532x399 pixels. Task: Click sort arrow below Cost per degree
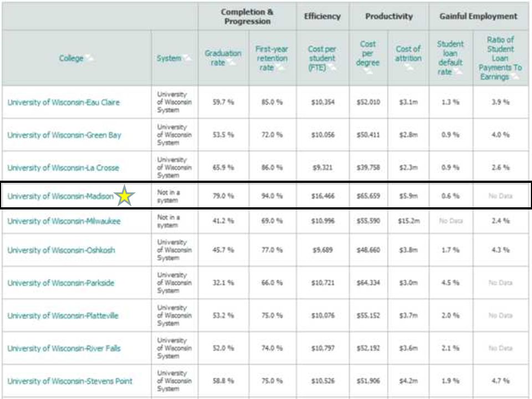pos(368,71)
